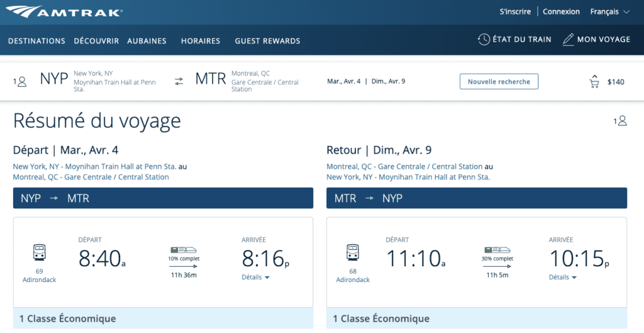Expand Détails for the 8:16p arrival
The image size is (644, 333).
click(255, 278)
